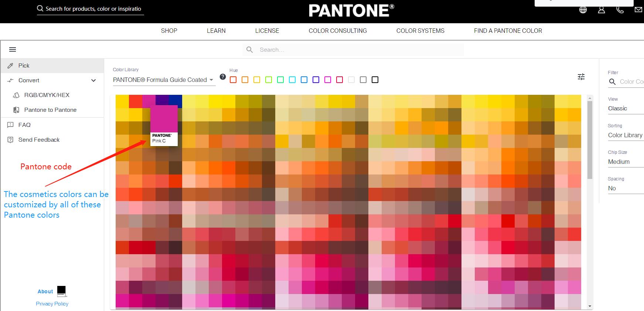
Task: Click the color grid vertical scrollbar thumb
Action: tap(590, 140)
